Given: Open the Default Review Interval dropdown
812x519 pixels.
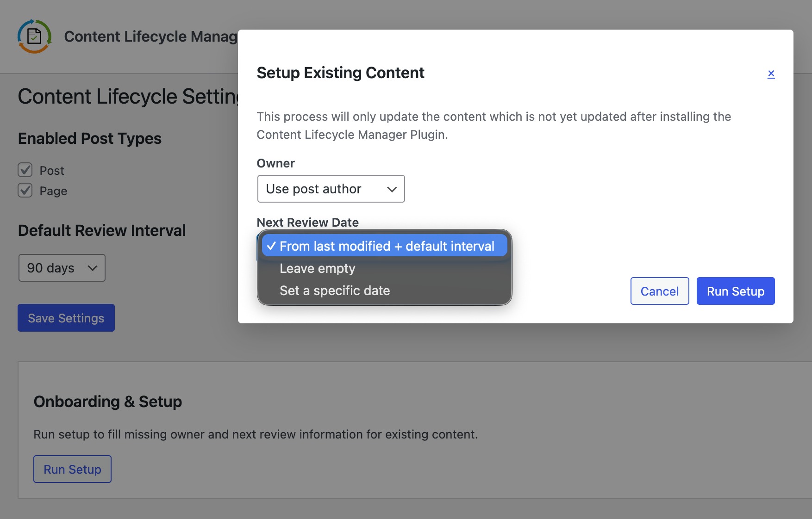Looking at the screenshot, I should pos(62,267).
